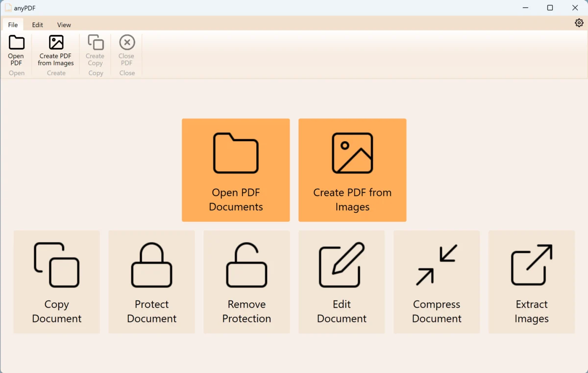Switch to the File ribbon tab

(13, 25)
